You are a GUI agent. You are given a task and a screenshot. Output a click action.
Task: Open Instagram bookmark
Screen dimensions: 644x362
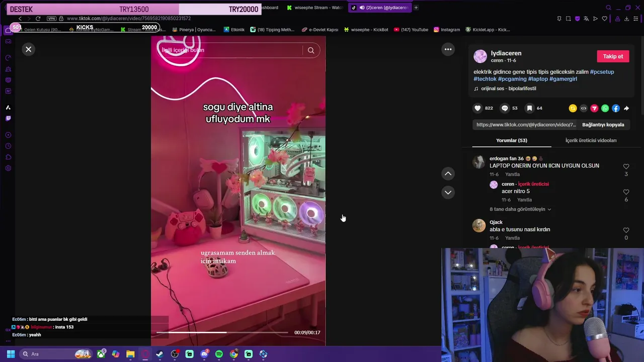447,30
